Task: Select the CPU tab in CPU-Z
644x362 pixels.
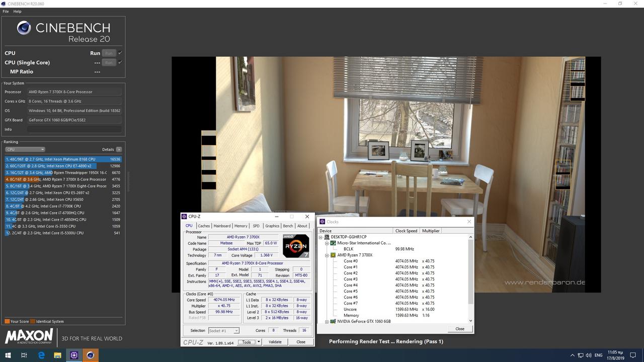Action: [189, 226]
